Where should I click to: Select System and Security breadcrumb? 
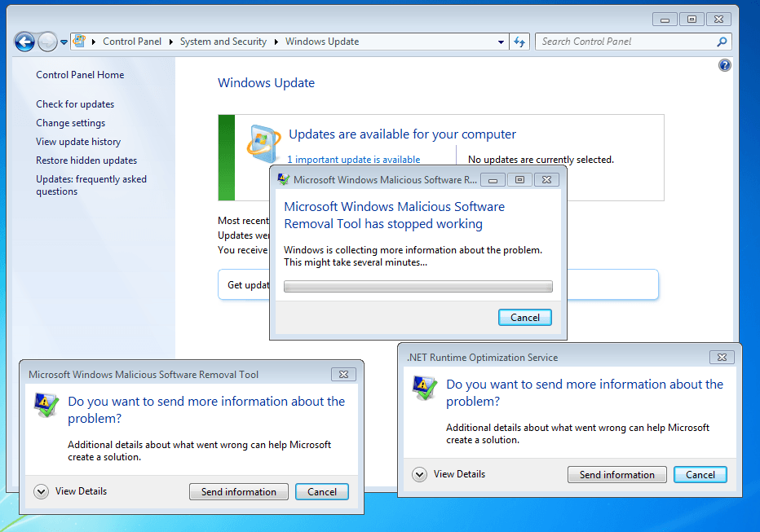pos(223,42)
